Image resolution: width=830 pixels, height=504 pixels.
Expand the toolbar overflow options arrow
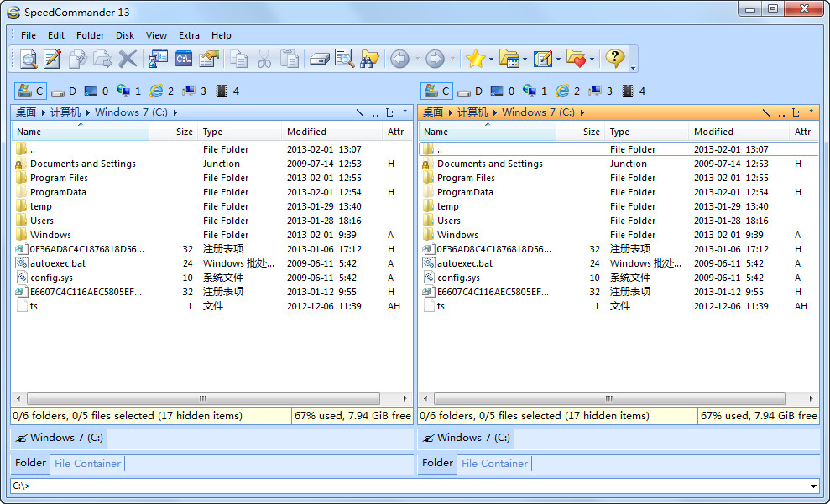[633, 67]
